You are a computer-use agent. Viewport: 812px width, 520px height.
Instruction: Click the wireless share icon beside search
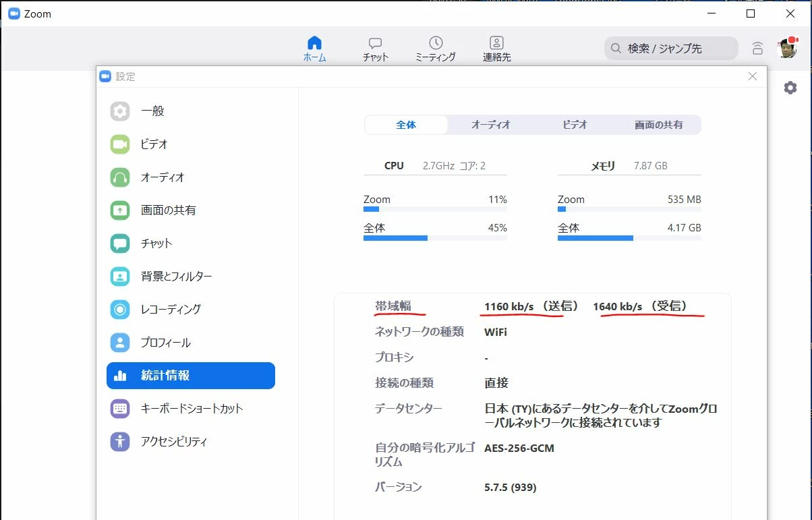758,49
